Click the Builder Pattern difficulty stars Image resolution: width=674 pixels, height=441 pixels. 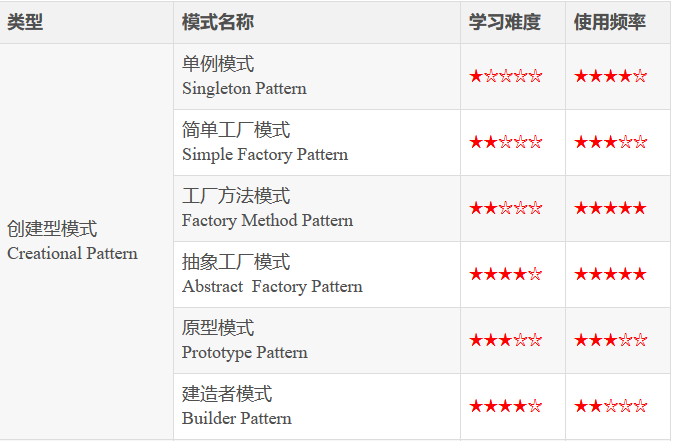tap(506, 406)
